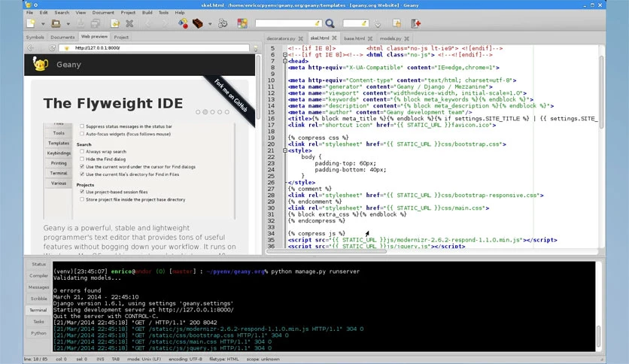Click the editor vertical scrollbar thumb
629x364 pixels.
click(x=601, y=93)
